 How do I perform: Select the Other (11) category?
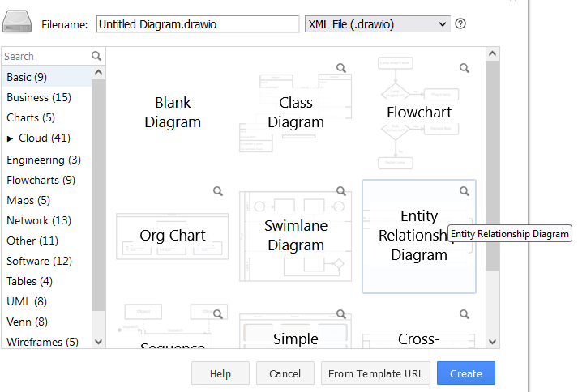[x=46, y=241]
